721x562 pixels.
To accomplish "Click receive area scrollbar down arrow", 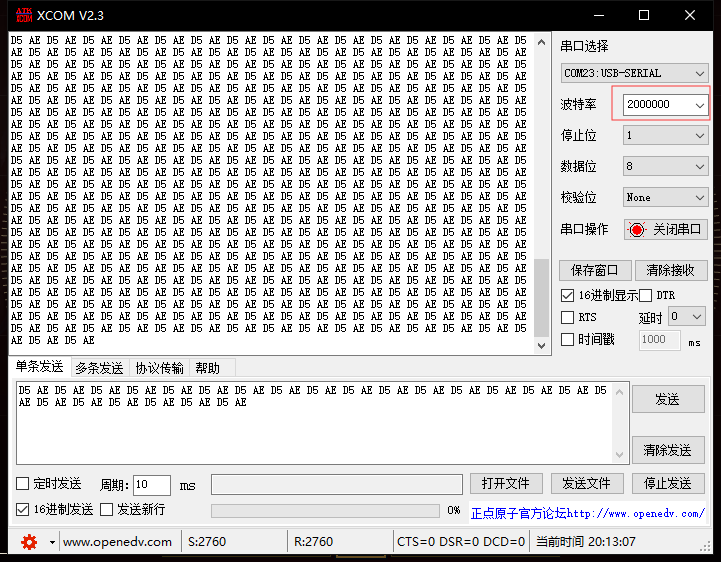I will (x=542, y=345).
